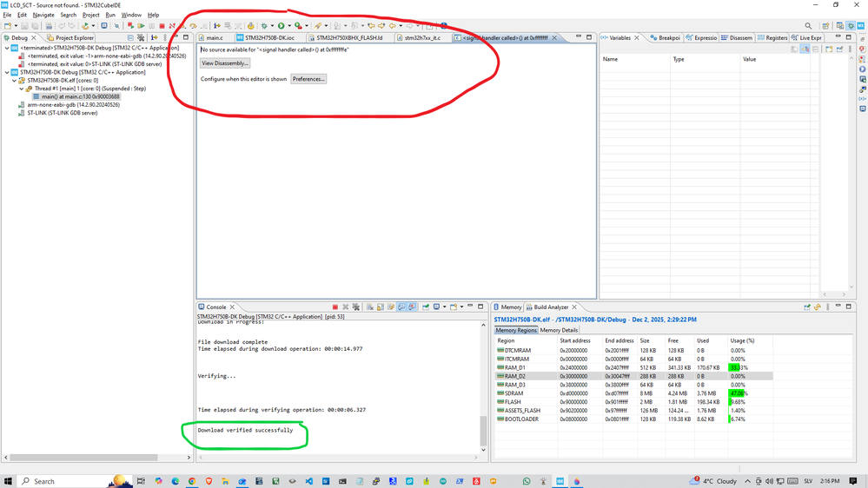The width and height of the screenshot is (868, 488).
Task: Open Run launch dropdown arrow
Action: coord(289,25)
